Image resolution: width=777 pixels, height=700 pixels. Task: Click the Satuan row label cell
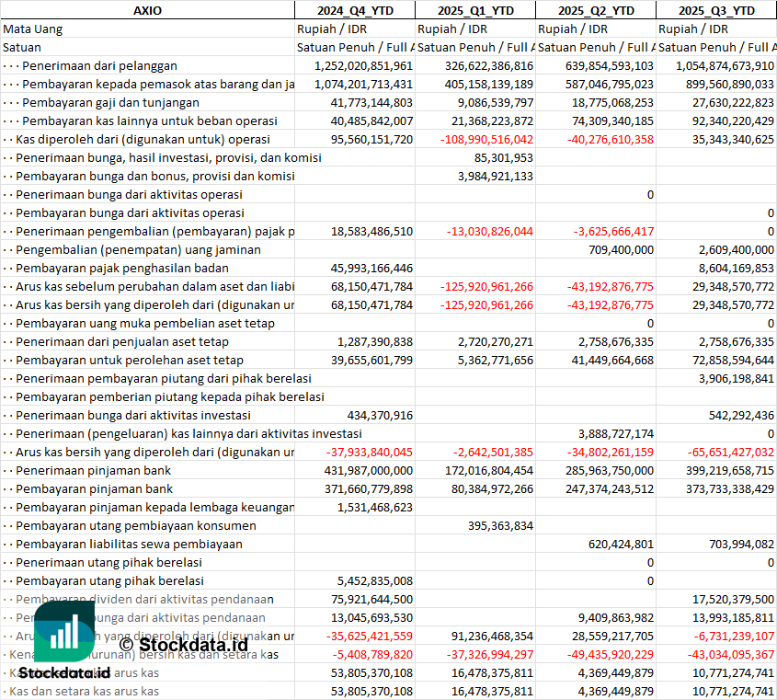click(x=22, y=47)
